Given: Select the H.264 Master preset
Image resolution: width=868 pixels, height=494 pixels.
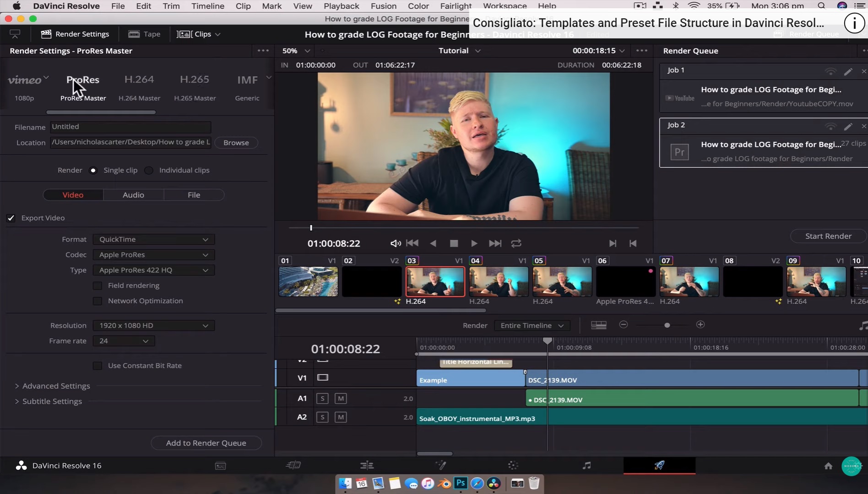Looking at the screenshot, I should tap(139, 87).
